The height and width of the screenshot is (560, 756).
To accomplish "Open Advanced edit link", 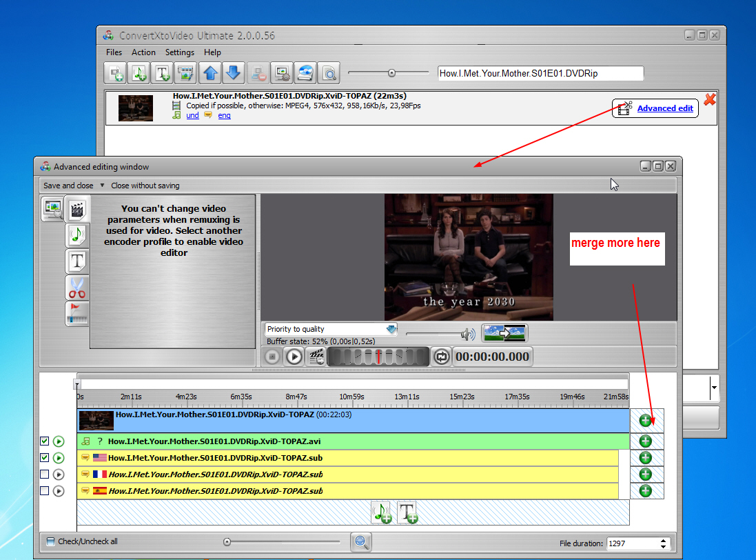I will (x=665, y=108).
